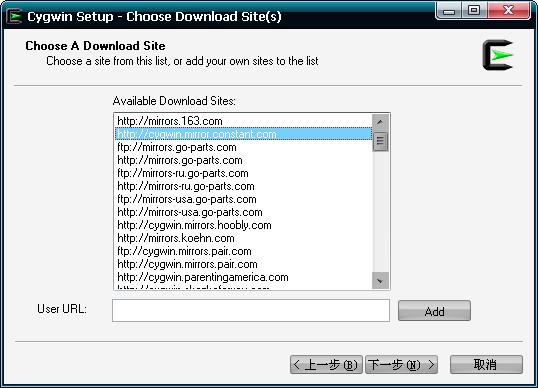Close the Cygwin Setup window
The width and height of the screenshot is (538, 388).
coord(508,10)
